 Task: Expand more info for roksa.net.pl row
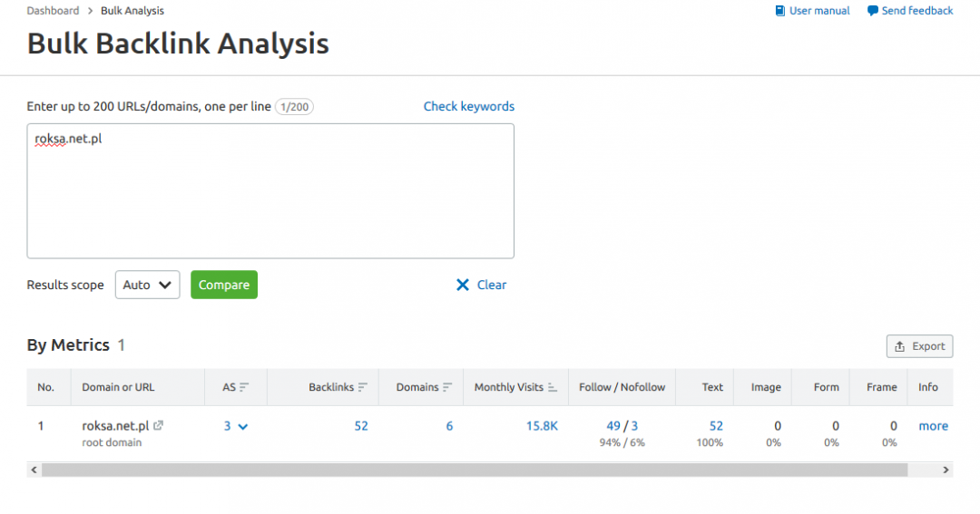(x=933, y=426)
